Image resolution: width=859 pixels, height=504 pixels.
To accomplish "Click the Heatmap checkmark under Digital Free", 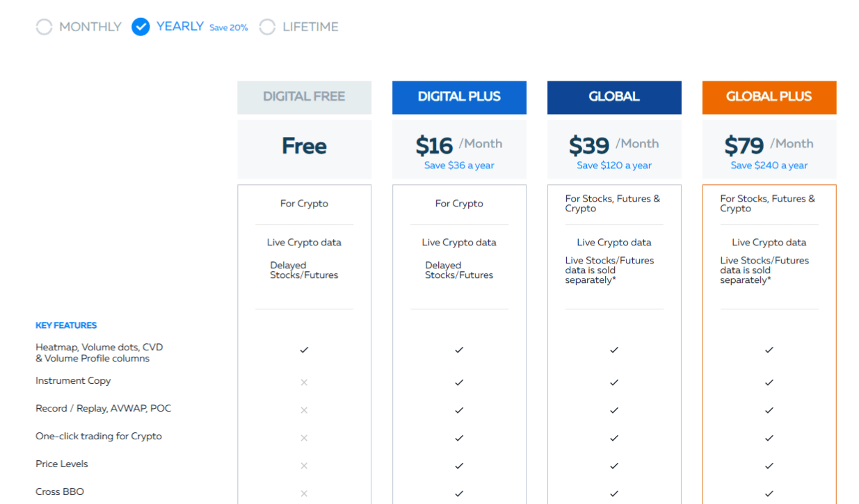I will (x=304, y=350).
